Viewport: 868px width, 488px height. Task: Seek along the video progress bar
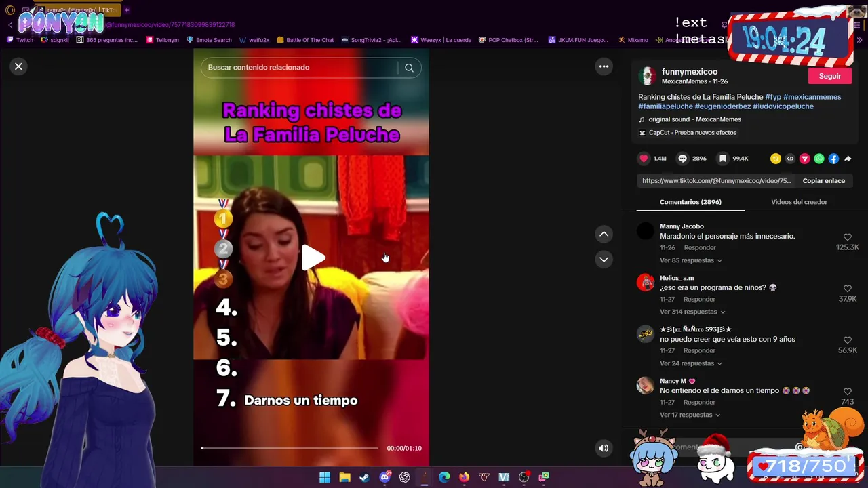(x=290, y=448)
